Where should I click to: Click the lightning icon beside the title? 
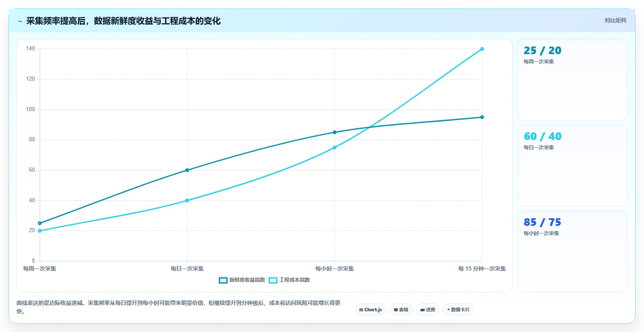pyautogui.click(x=20, y=21)
